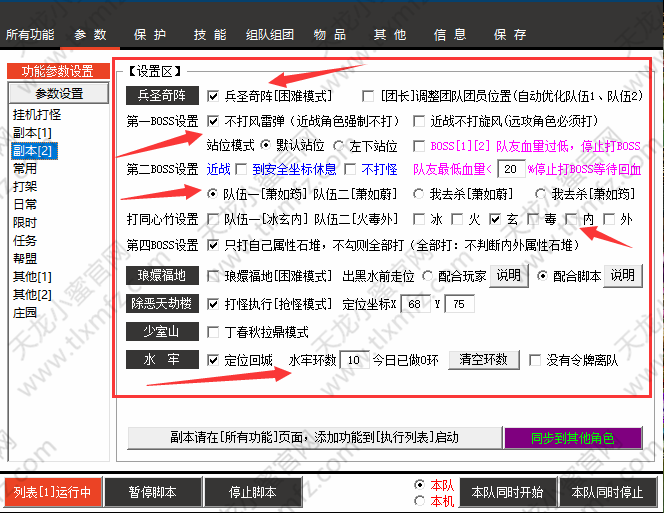The width and height of the screenshot is (664, 513).
Task: Select 默认站位 radio button
Action: (x=266, y=145)
